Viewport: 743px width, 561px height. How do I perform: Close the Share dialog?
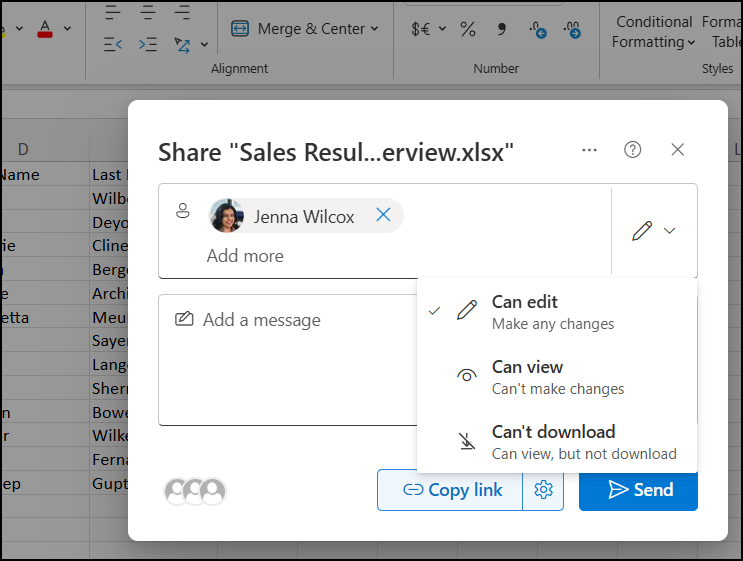coord(678,150)
